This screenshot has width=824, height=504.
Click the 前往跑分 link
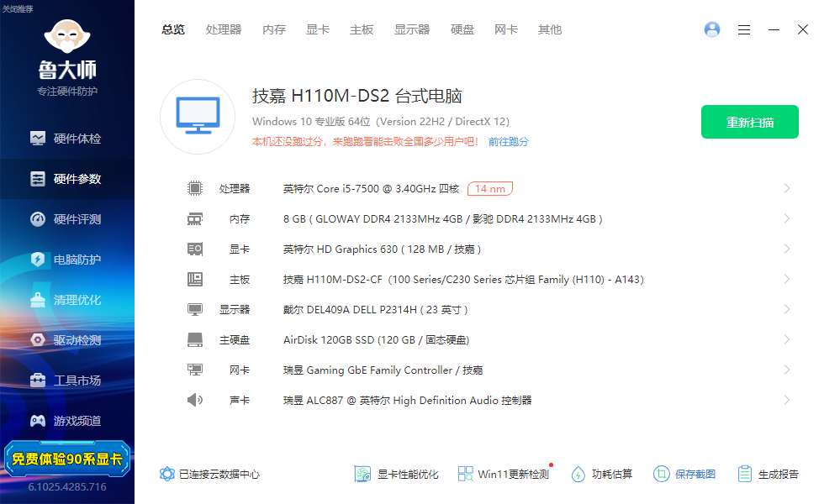pos(508,142)
